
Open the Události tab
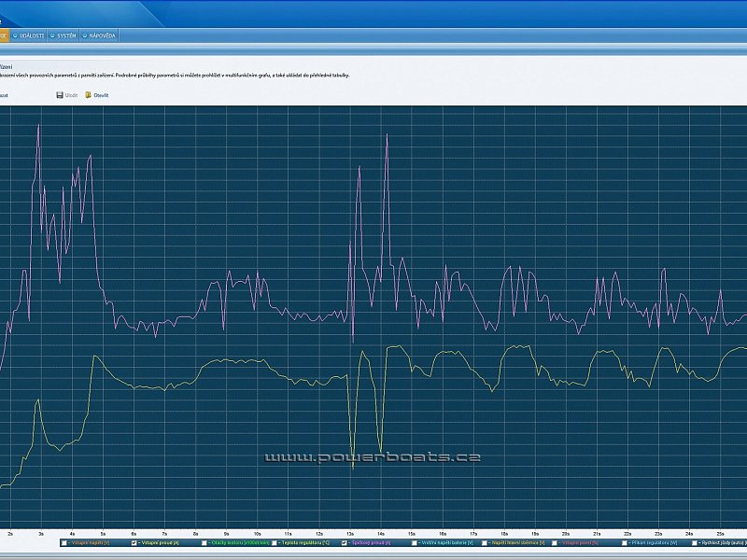[28, 35]
